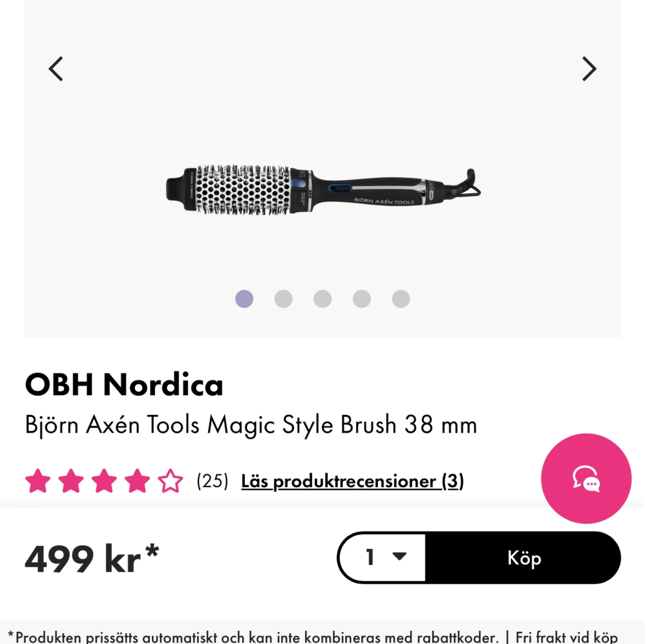645x644 pixels.
Task: Click the left carousel arrow
Action: coord(56,69)
